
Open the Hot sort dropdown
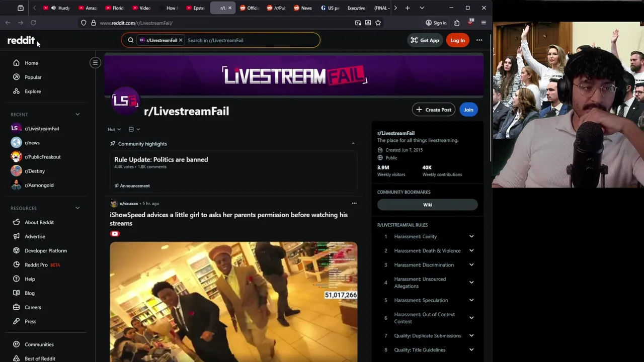tap(114, 129)
